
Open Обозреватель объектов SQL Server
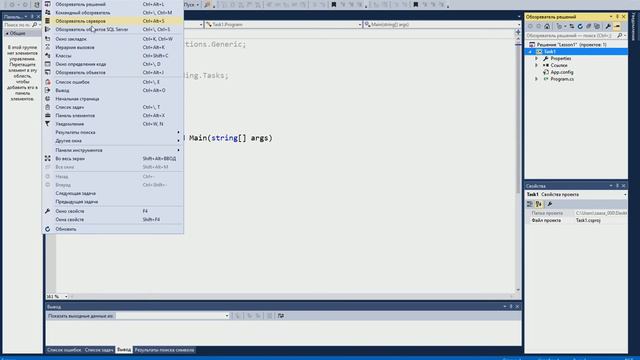pos(113,29)
